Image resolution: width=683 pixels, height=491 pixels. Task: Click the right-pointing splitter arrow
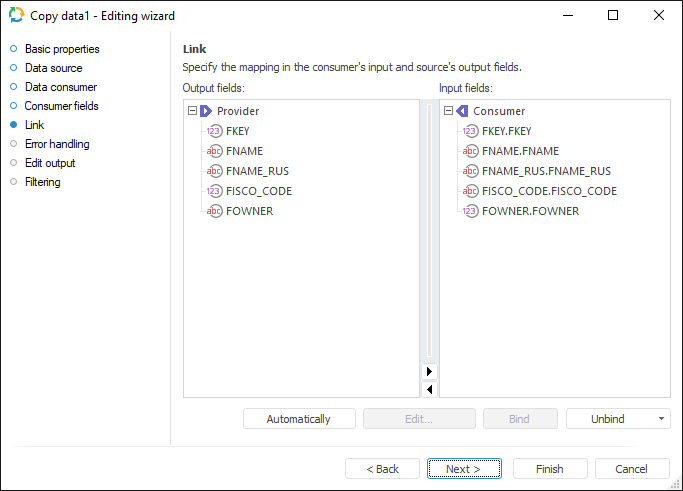click(x=429, y=371)
